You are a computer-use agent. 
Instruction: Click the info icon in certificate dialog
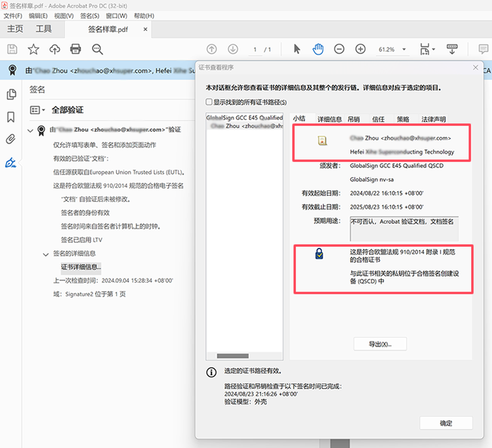pyautogui.click(x=211, y=372)
